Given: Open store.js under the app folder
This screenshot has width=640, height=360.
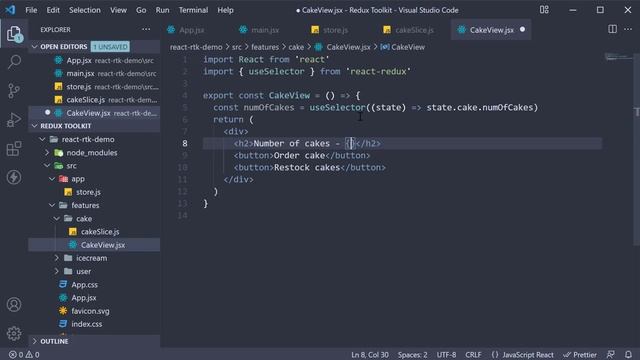Looking at the screenshot, I should (94, 192).
